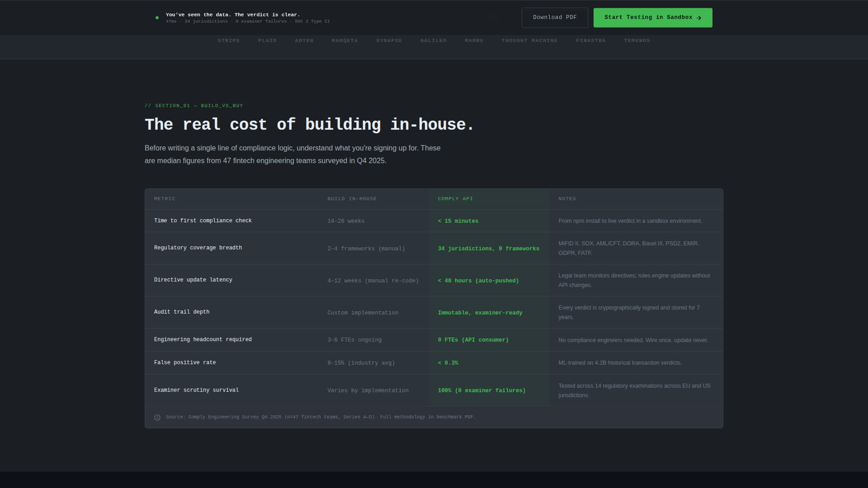Click the BUILD IN-HOUSE column header

tap(352, 199)
